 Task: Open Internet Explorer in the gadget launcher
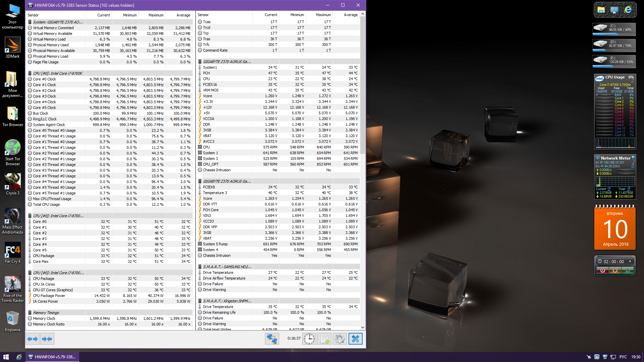(628, 10)
